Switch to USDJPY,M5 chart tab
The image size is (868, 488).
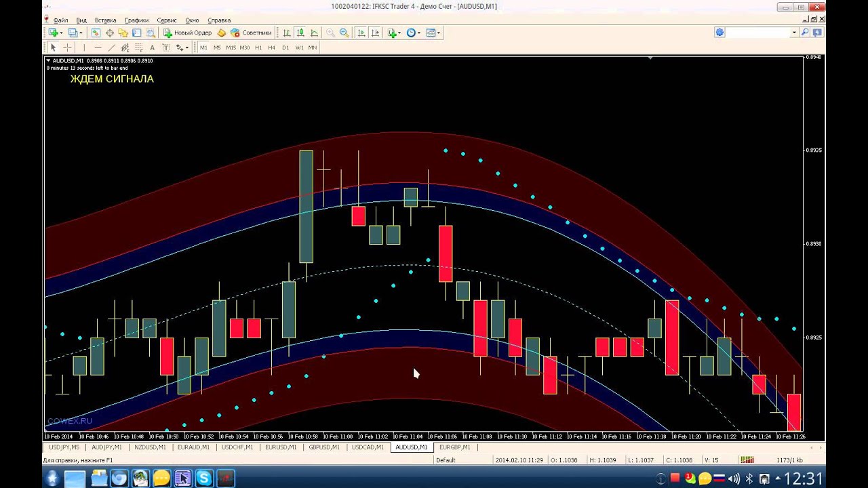tap(64, 447)
